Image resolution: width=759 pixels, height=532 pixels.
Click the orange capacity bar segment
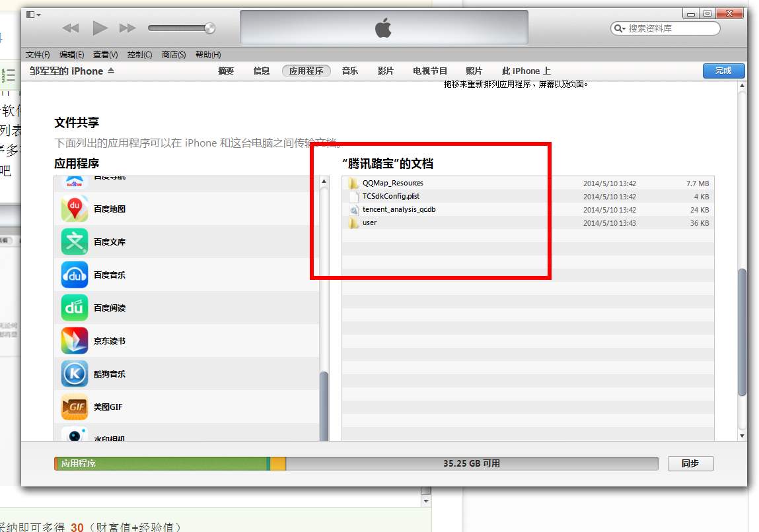click(x=277, y=463)
